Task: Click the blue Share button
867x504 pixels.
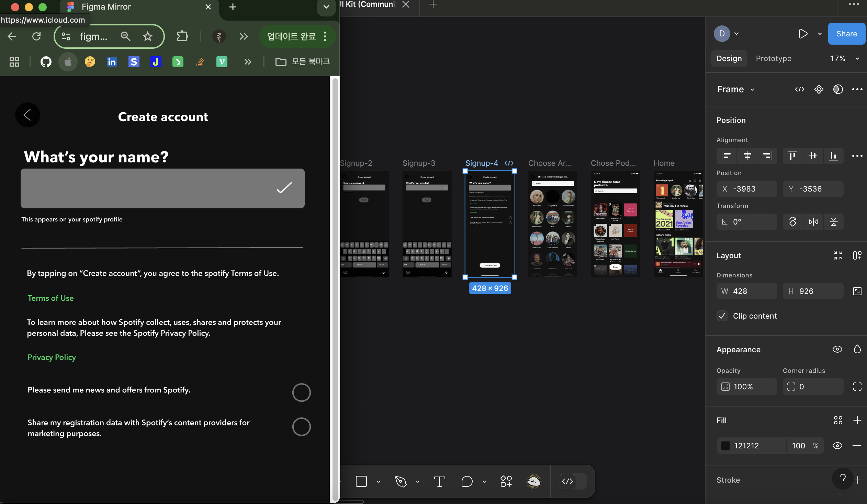Action: (846, 34)
